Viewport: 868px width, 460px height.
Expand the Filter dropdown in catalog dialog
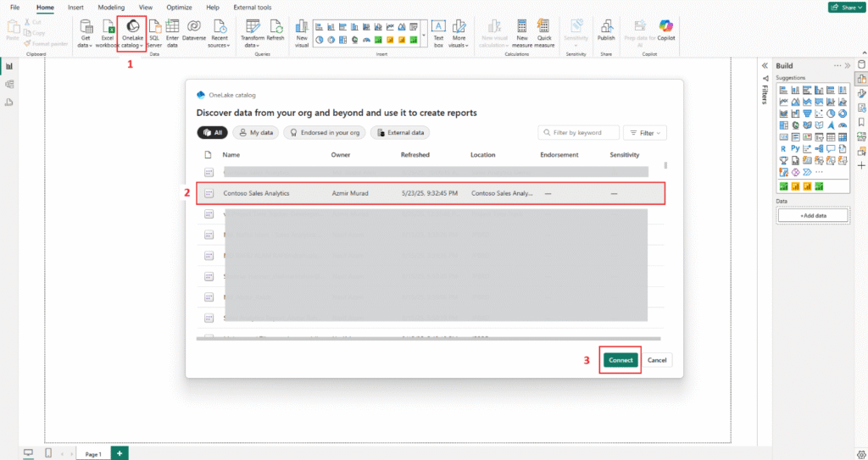[644, 133]
